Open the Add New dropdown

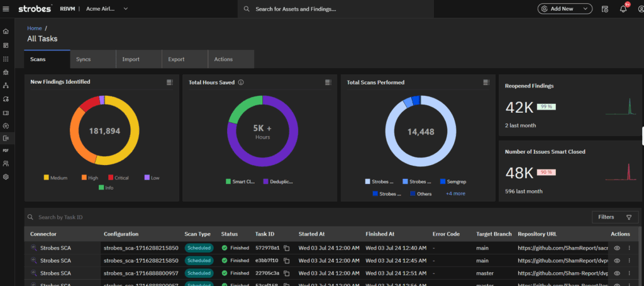565,9
